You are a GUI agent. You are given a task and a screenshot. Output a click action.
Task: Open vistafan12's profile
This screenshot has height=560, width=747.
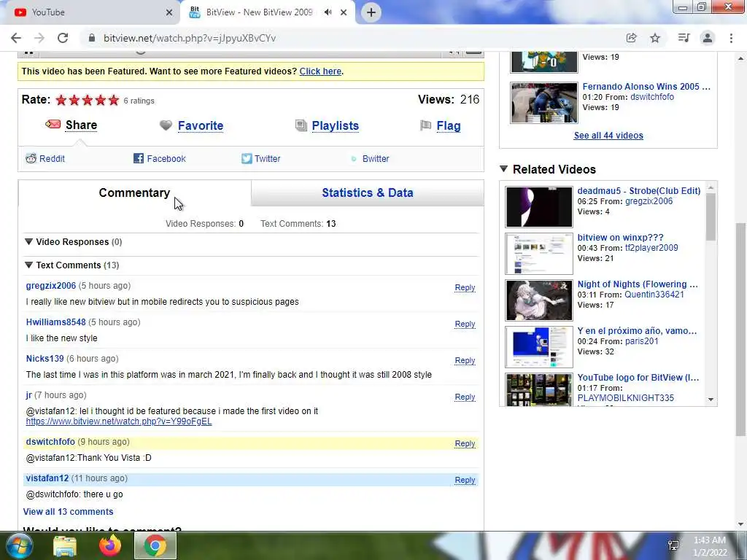tap(47, 478)
